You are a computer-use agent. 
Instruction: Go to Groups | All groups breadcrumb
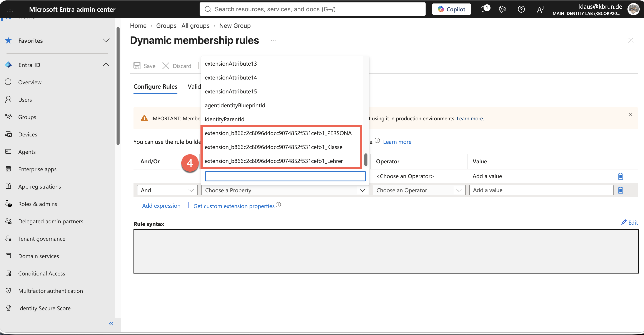(183, 26)
